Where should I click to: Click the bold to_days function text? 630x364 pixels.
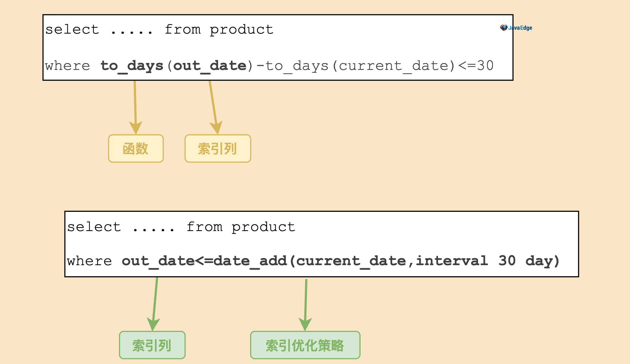point(132,66)
